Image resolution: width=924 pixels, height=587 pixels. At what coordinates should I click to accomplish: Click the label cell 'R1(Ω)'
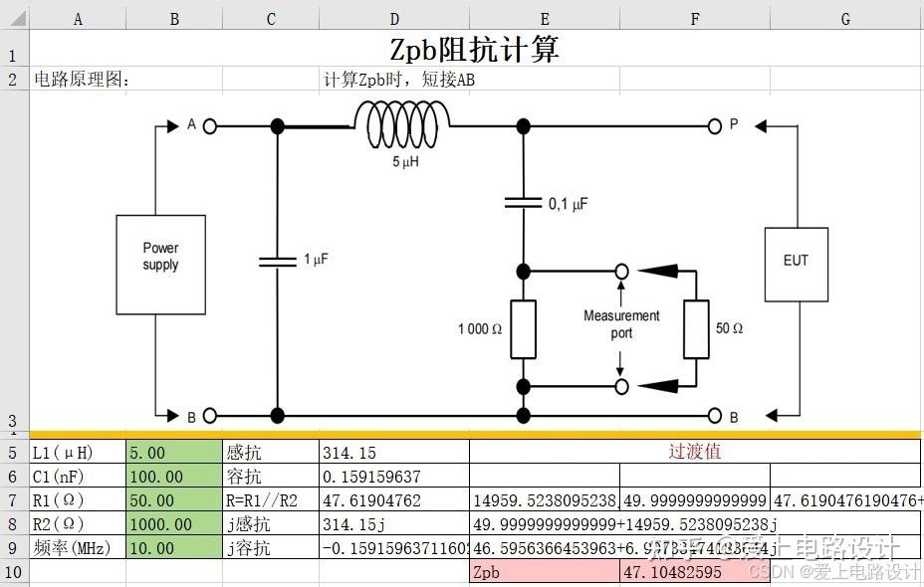point(78,499)
